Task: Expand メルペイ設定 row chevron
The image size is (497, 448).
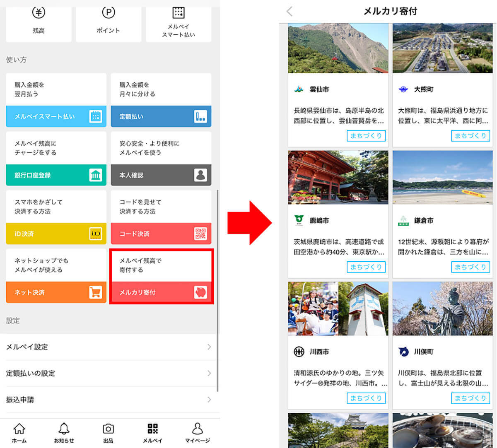Action: (209, 347)
